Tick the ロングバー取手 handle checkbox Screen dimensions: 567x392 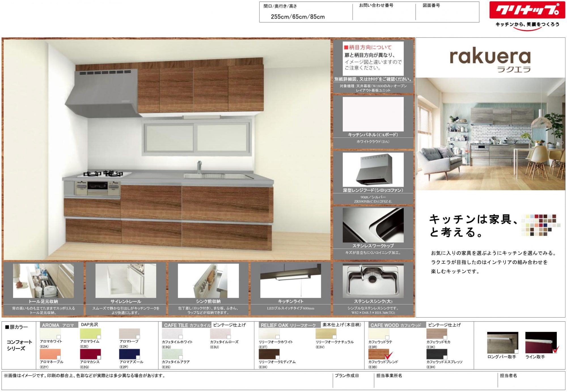point(517,351)
